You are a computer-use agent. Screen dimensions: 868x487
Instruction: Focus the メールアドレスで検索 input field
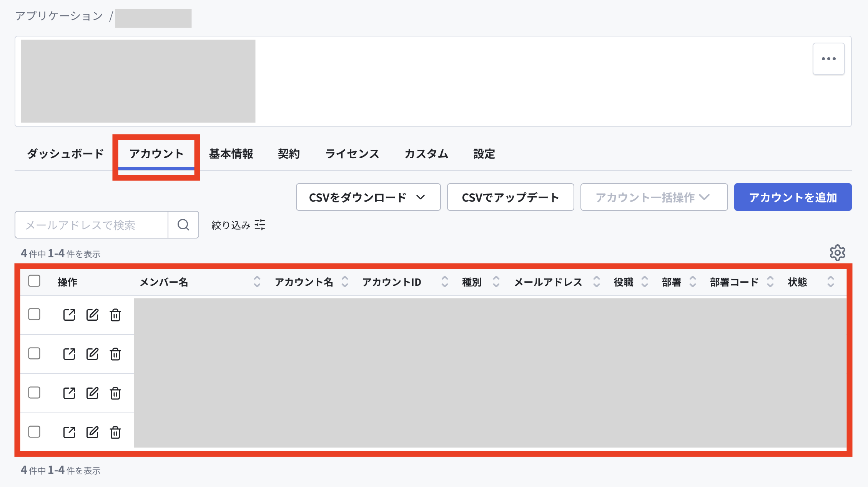pyautogui.click(x=91, y=225)
